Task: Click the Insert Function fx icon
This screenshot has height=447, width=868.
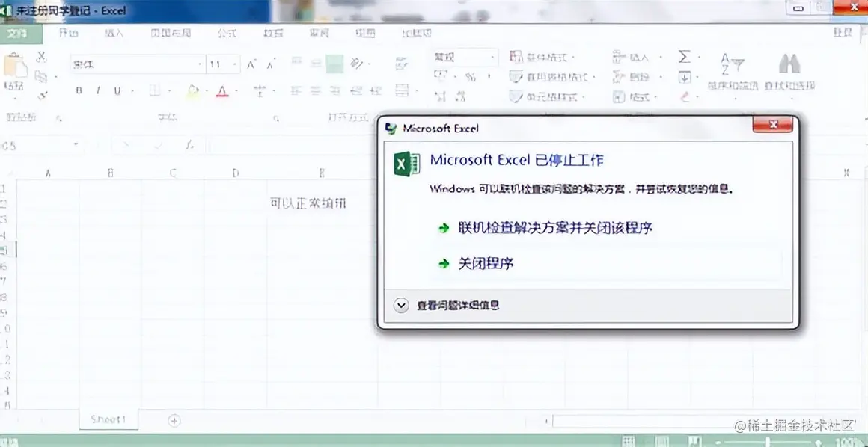Action: (189, 146)
